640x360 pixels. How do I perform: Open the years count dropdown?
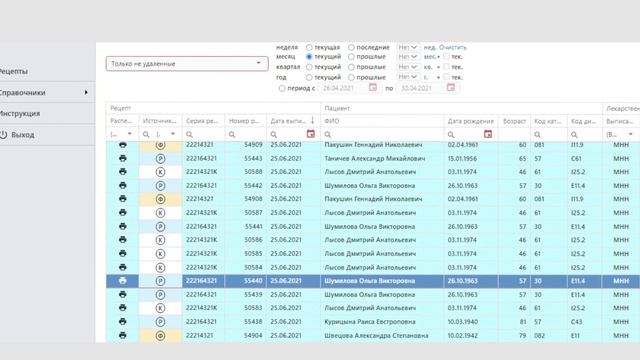point(408,77)
